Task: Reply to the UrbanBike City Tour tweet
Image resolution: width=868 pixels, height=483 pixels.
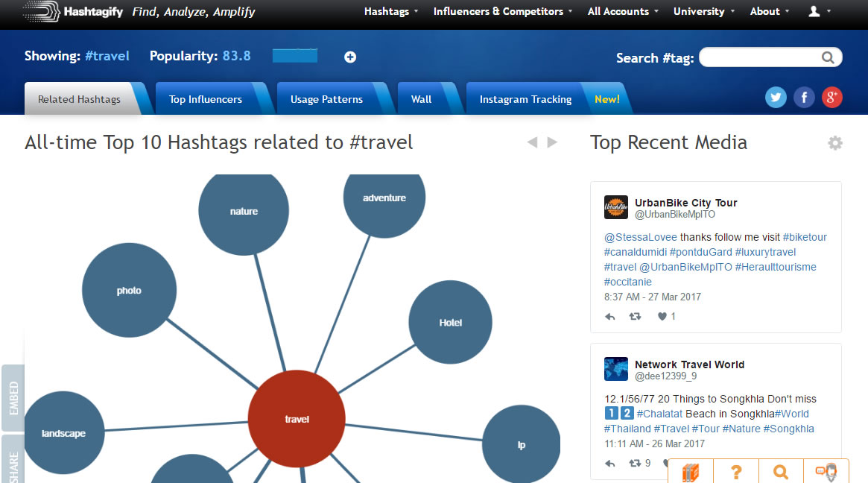Action: [x=610, y=316]
